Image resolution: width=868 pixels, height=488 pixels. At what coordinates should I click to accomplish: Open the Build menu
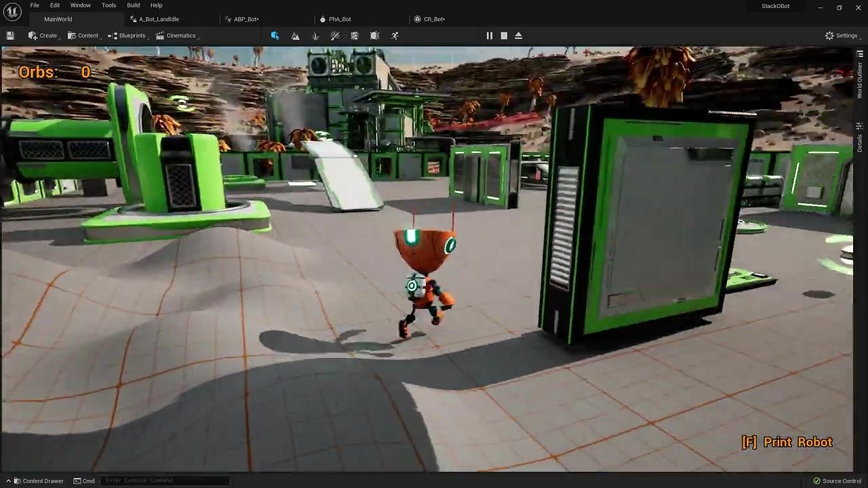tap(133, 5)
